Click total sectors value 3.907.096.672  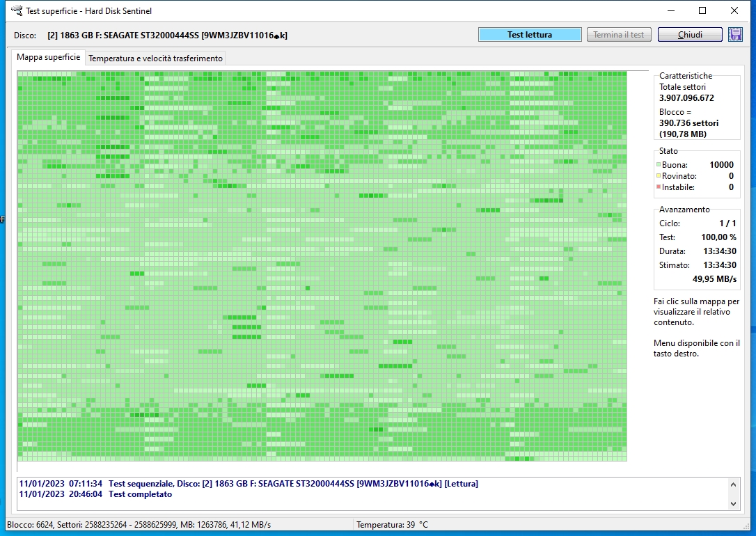pos(686,98)
